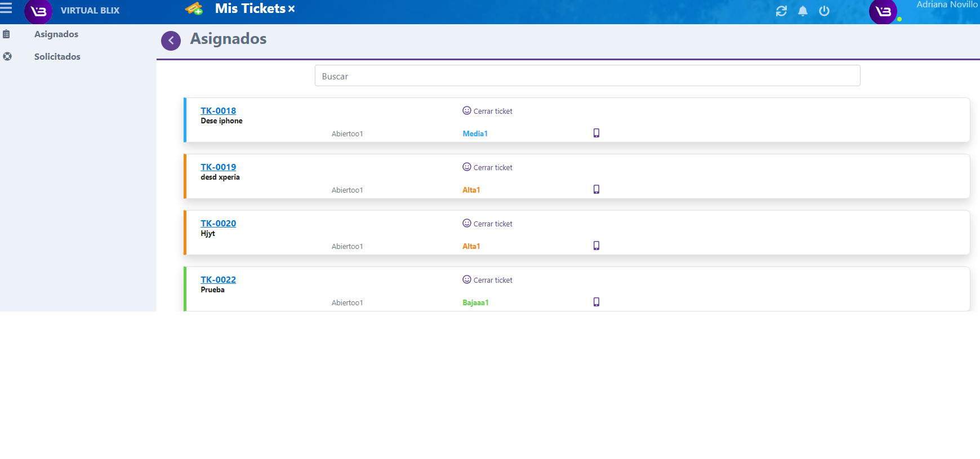This screenshot has width=980, height=459.
Task: Open ticket TK-0022 link
Action: click(218, 280)
